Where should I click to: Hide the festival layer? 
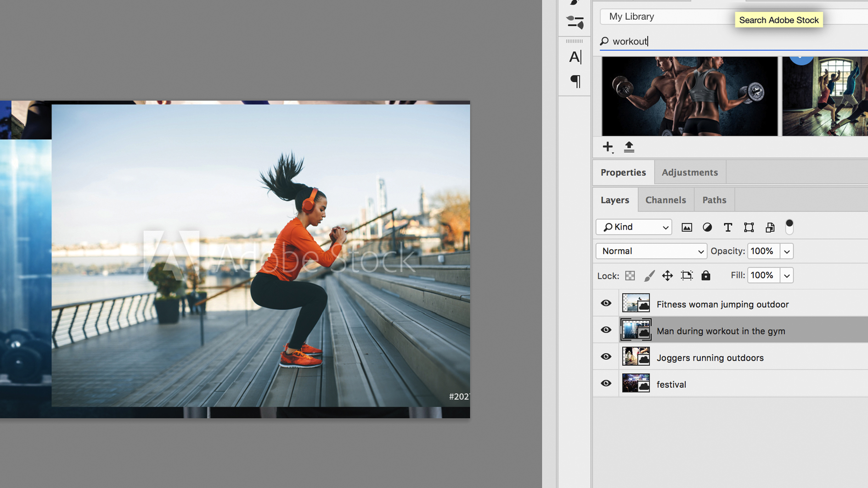point(606,383)
